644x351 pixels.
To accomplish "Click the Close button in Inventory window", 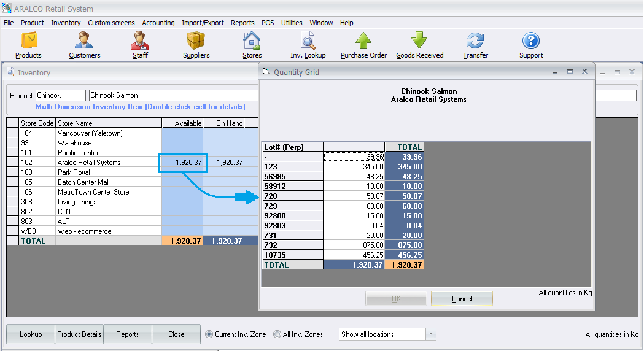I will 176,334.
